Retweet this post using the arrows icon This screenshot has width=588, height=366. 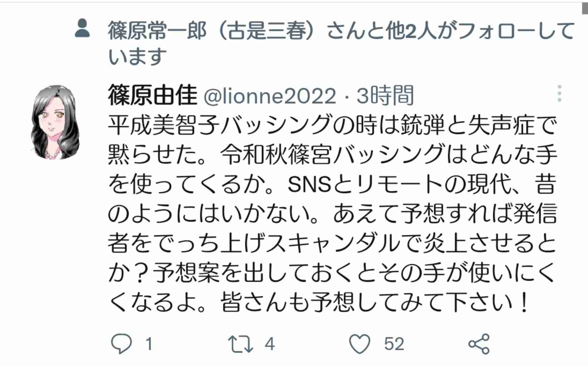point(241,344)
